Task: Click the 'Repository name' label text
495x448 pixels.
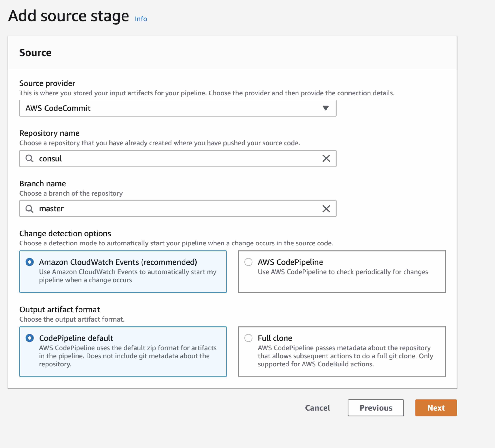Action: 49,133
